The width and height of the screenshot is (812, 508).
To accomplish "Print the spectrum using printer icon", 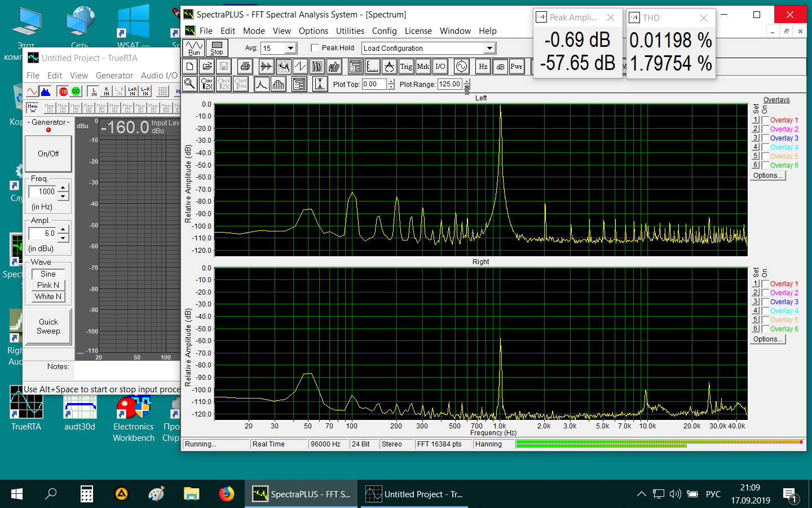I will (245, 67).
